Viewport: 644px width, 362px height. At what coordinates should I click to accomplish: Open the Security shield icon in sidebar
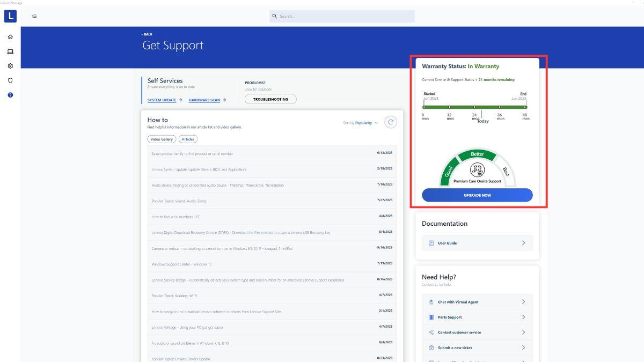coord(10,80)
